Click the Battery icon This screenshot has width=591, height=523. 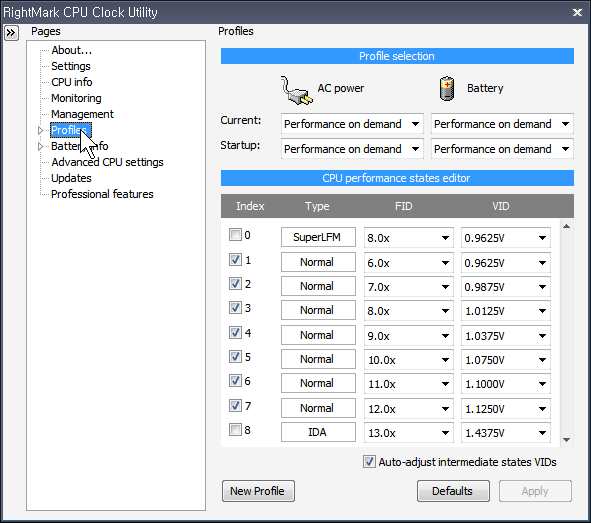click(x=447, y=89)
